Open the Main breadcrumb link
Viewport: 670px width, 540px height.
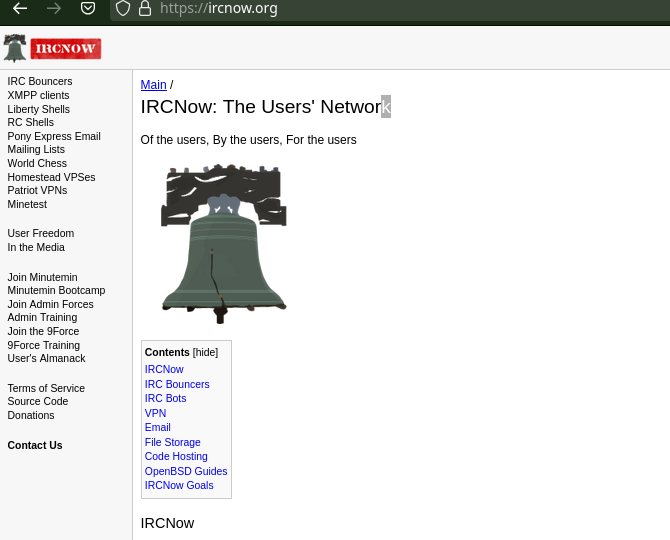(x=153, y=85)
